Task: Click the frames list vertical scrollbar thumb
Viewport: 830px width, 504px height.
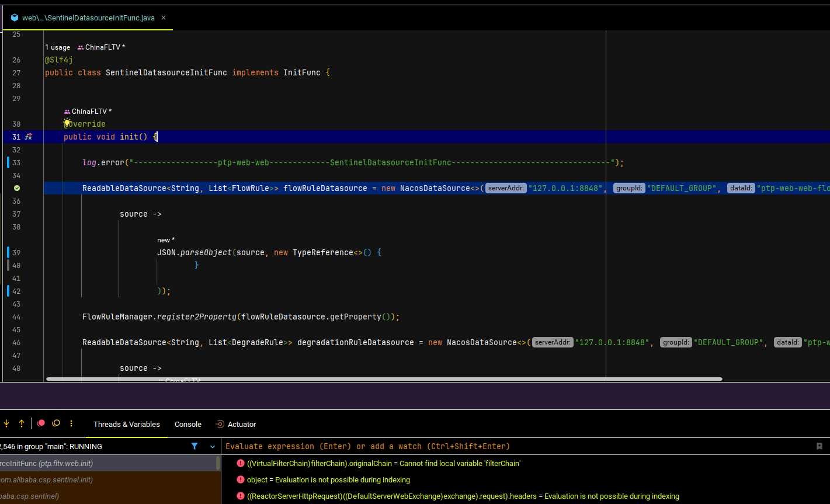Action: (x=218, y=463)
